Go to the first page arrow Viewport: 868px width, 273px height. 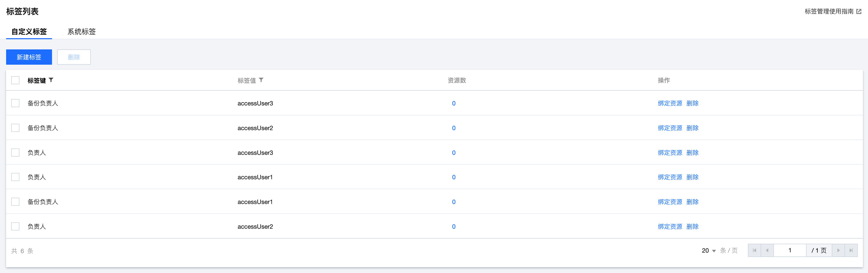click(x=755, y=250)
